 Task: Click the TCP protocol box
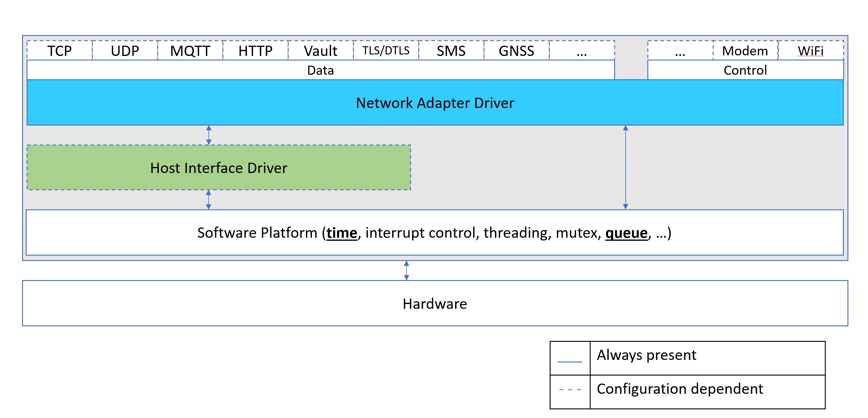(59, 51)
